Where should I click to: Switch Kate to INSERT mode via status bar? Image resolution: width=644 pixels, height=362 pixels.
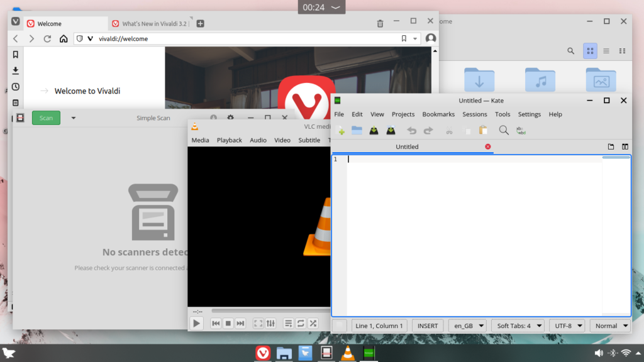[427, 326]
